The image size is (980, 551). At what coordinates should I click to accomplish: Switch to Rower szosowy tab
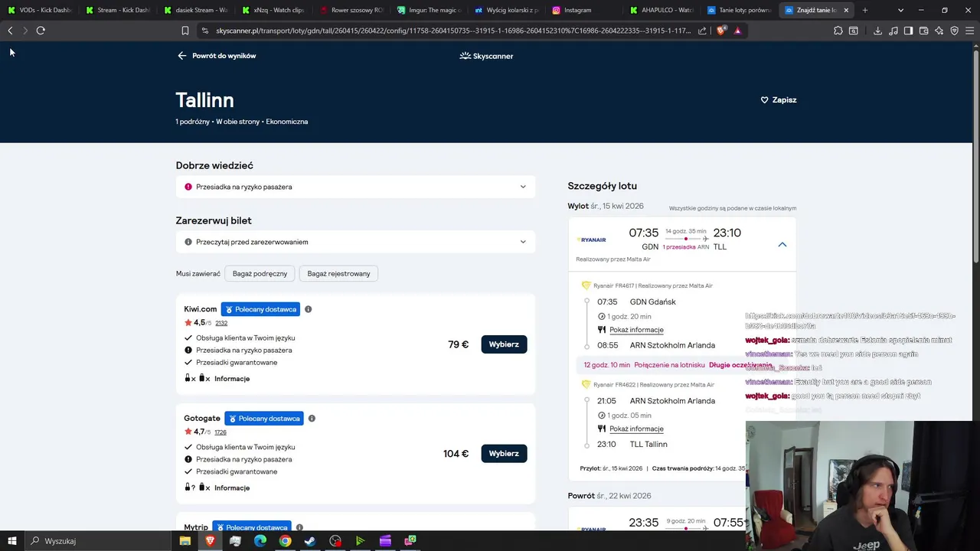pyautogui.click(x=351, y=10)
